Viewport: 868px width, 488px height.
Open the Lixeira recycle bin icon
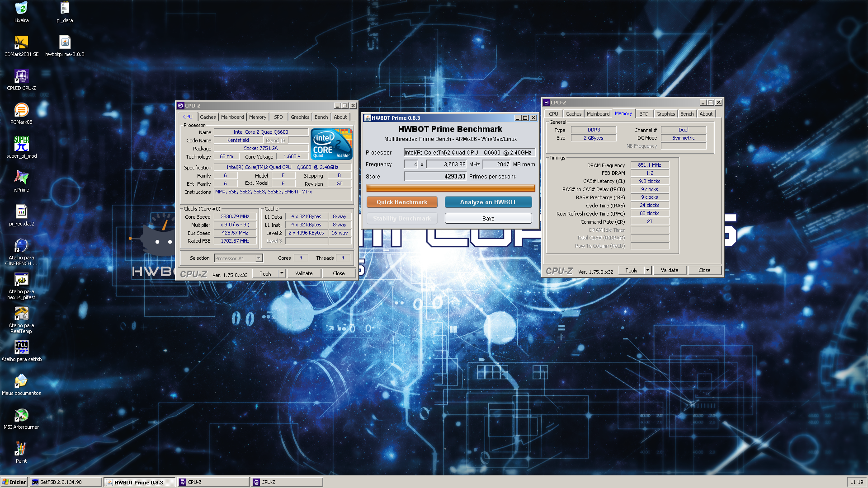[21, 8]
